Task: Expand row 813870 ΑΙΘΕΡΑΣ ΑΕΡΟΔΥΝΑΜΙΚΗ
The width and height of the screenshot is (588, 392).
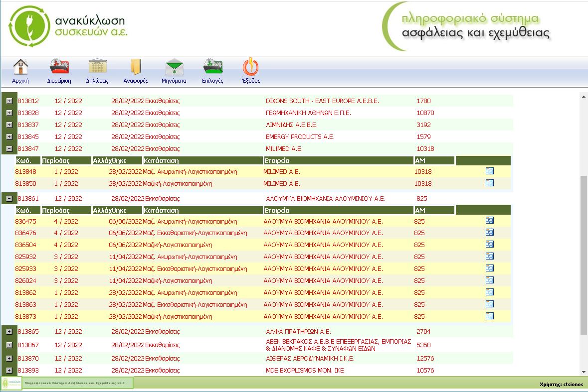Action: click(x=9, y=359)
